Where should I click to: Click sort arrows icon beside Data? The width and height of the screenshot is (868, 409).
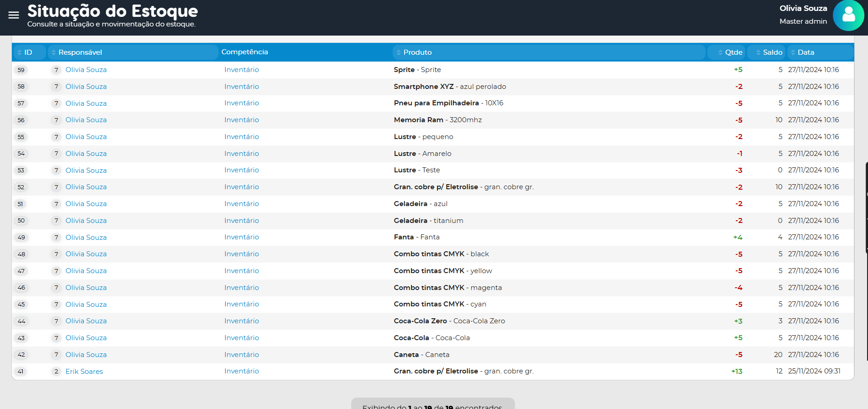[793, 52]
